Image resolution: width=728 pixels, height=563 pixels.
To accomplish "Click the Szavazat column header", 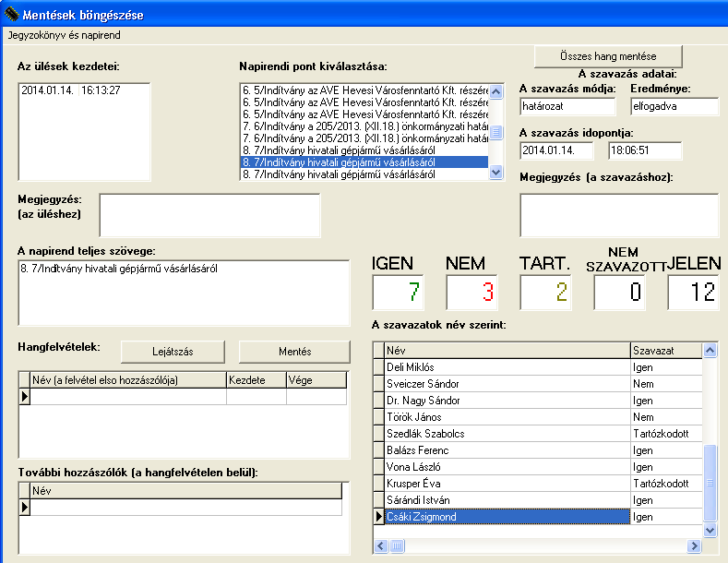I will 666,351.
